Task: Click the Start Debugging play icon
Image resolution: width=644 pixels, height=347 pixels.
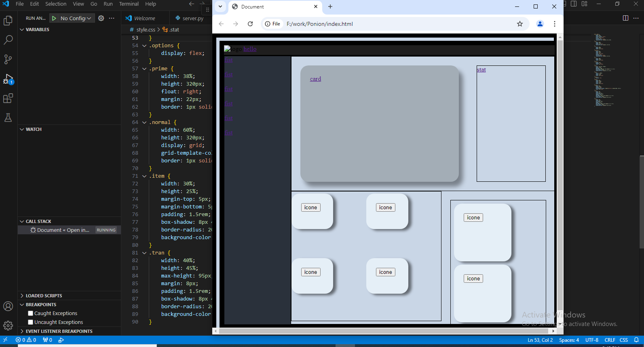Action: [x=54, y=18]
